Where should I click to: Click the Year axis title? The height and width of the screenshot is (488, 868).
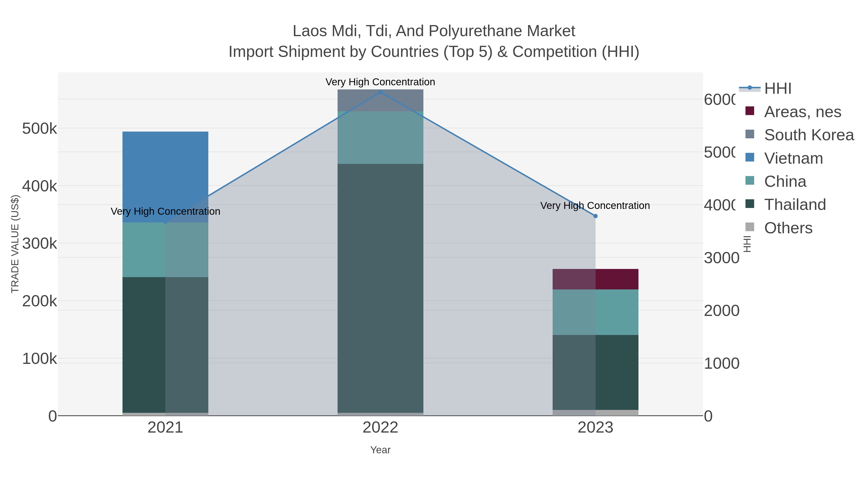click(380, 450)
